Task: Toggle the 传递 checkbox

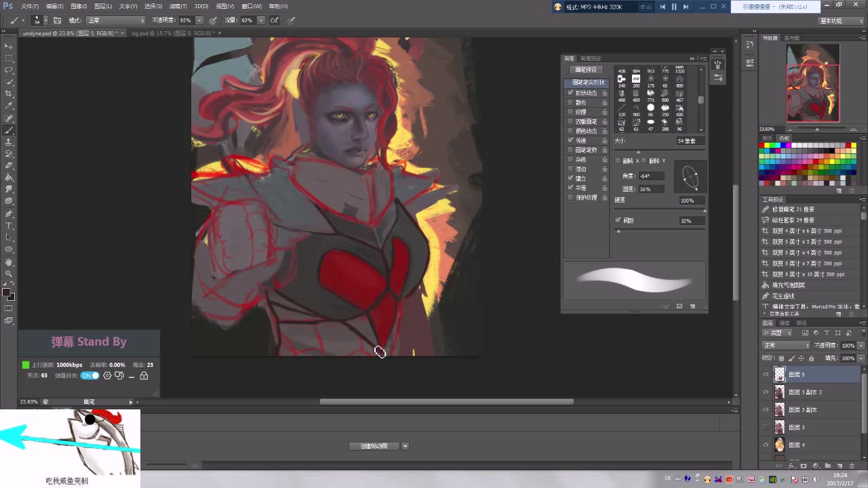Action: point(570,140)
